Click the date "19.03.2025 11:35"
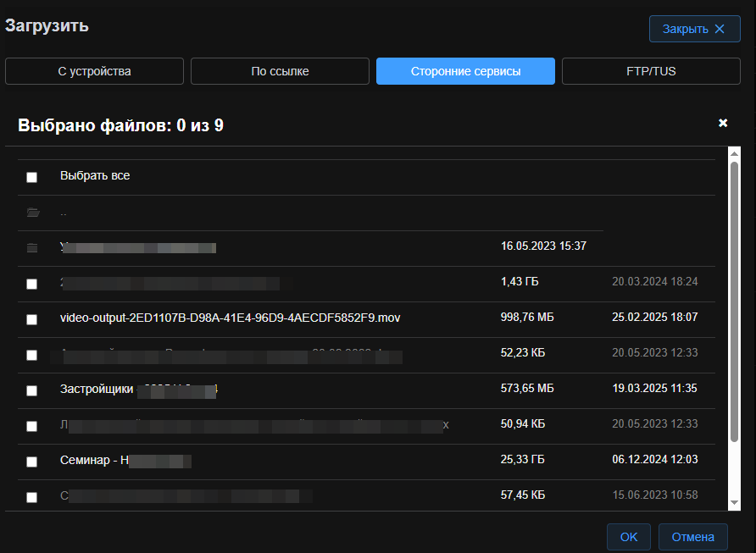 655,388
